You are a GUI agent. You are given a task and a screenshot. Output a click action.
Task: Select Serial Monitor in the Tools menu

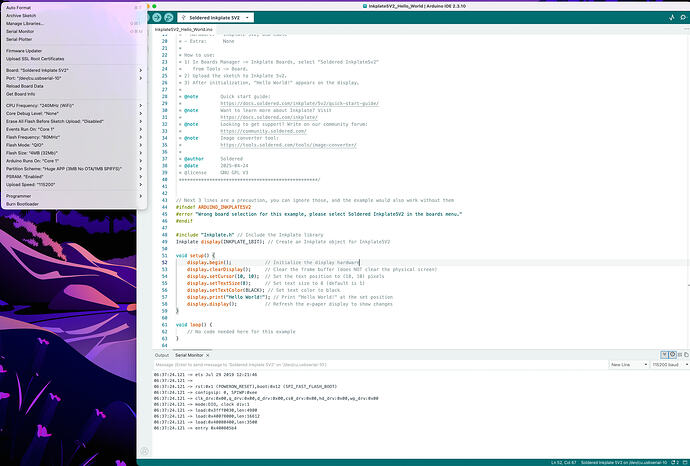pyautogui.click(x=74, y=32)
